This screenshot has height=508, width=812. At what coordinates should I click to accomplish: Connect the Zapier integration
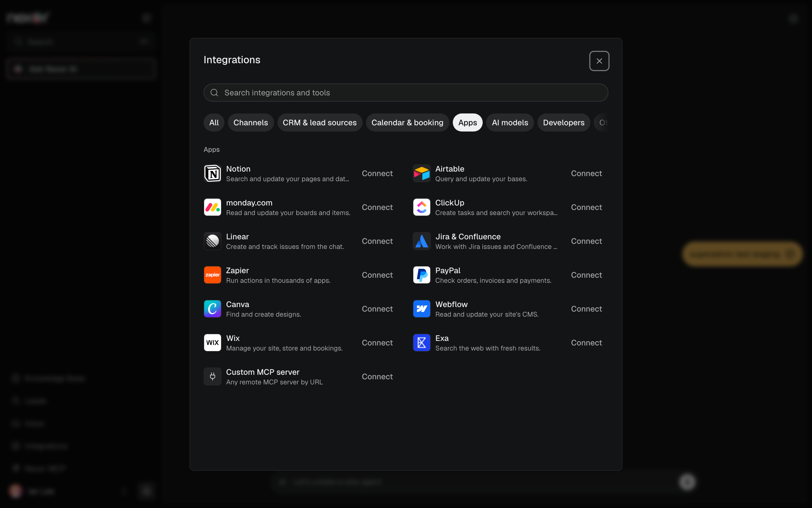point(377,275)
